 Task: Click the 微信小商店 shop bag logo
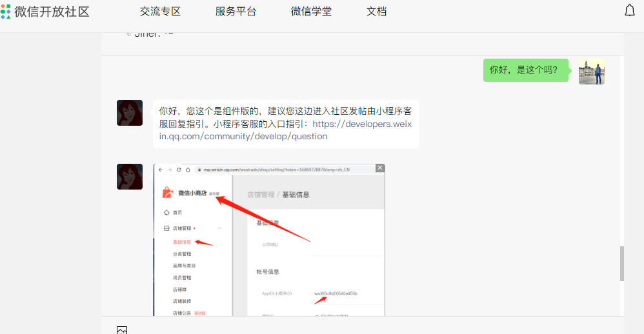click(168, 192)
